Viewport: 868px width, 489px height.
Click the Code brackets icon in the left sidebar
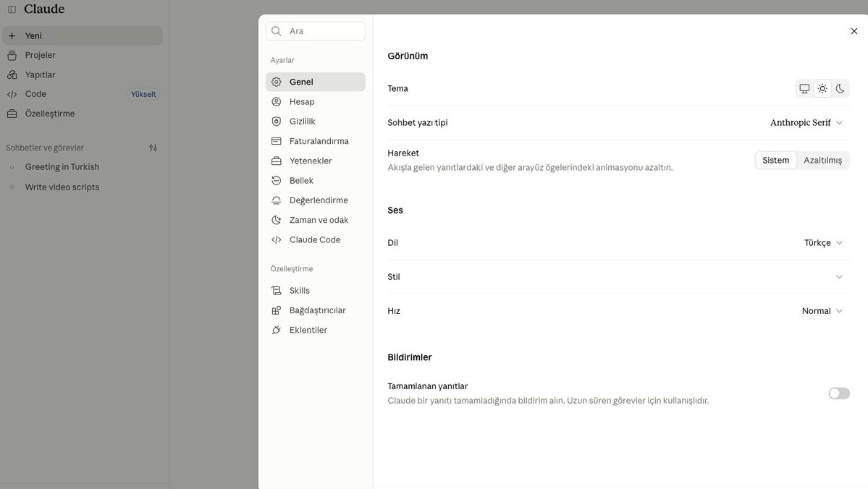coord(12,94)
